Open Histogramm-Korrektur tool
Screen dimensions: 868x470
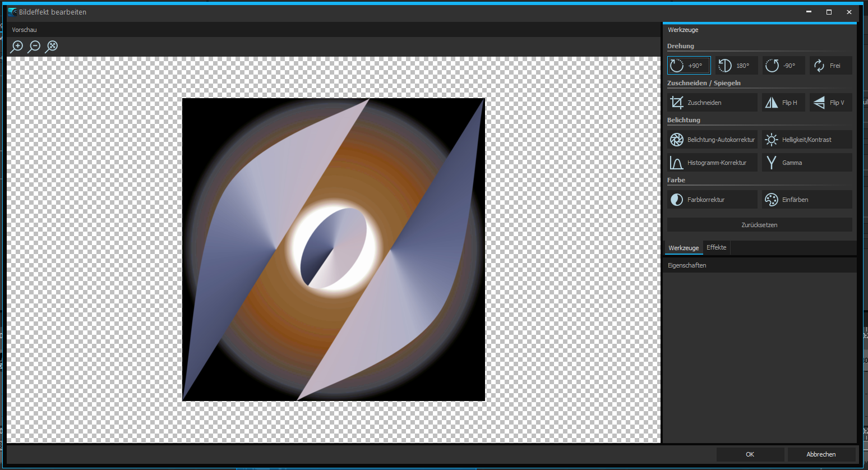tap(712, 163)
